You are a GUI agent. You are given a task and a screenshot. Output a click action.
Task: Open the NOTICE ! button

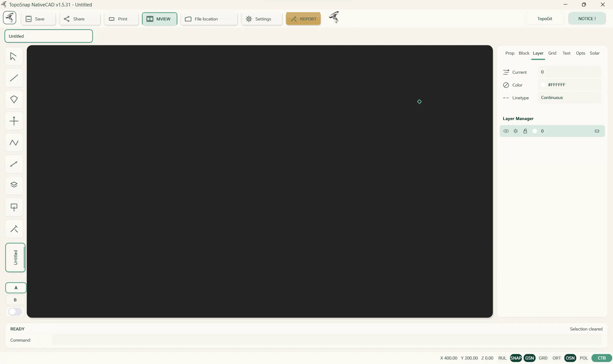point(587,19)
